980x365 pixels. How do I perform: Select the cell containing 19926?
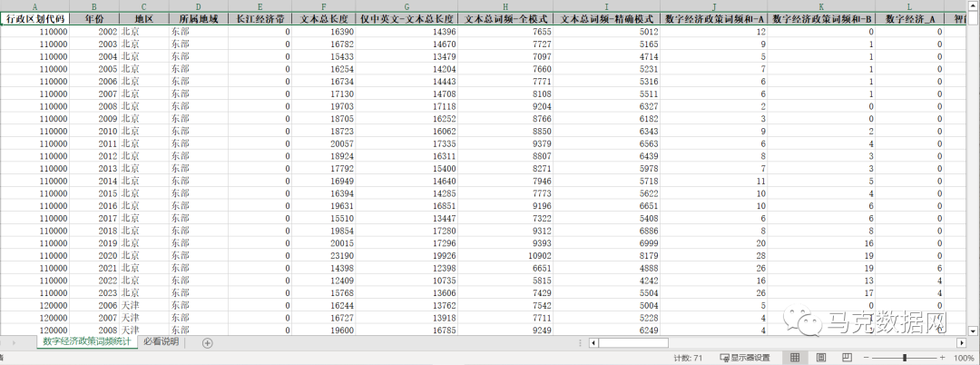[x=407, y=256]
